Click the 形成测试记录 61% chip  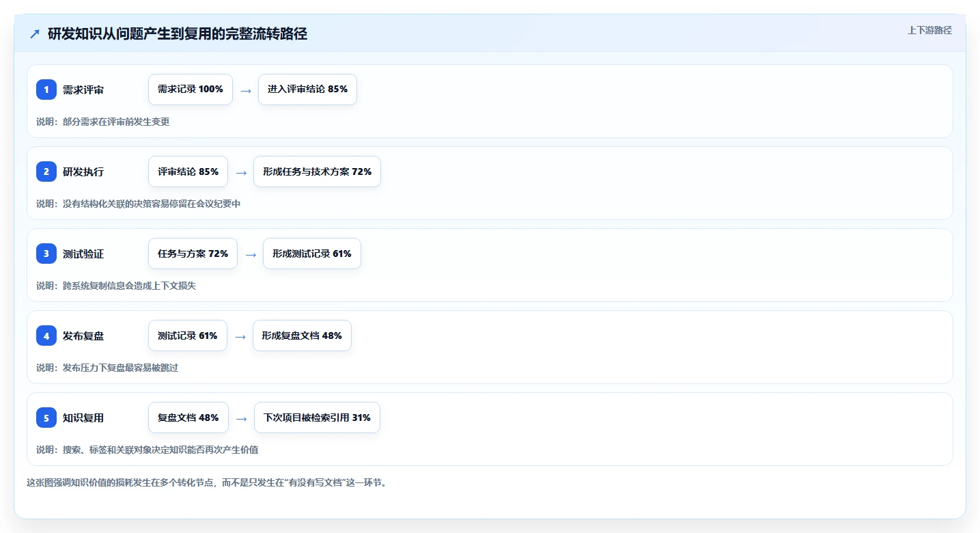(x=312, y=254)
